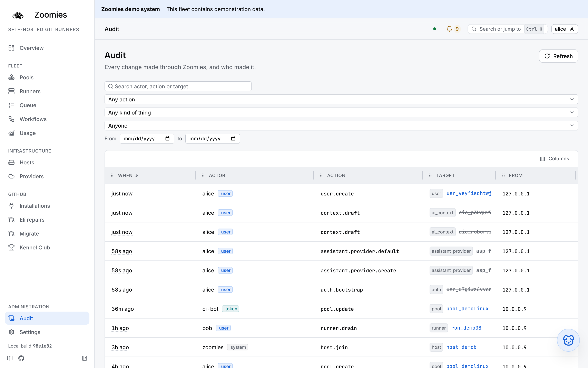Click the Search actor, action or target field
This screenshot has height=368, width=588.
click(178, 86)
